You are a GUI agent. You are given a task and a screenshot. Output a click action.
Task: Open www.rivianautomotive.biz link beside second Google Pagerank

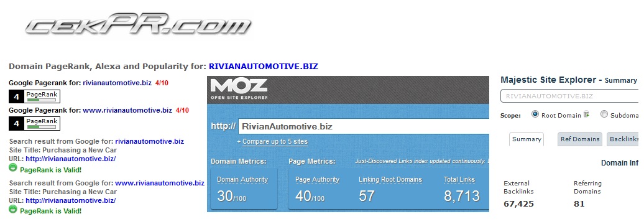(127, 110)
